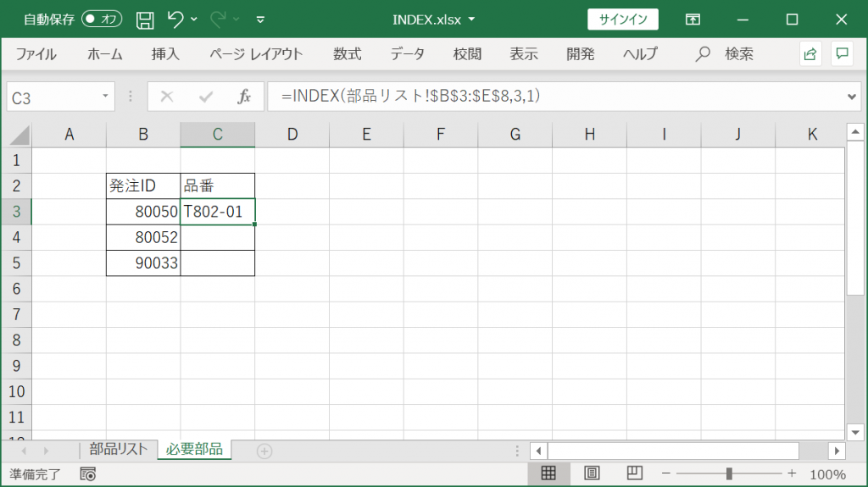This screenshot has width=868, height=487.
Task: Click the zoom out minus button
Action: click(666, 473)
